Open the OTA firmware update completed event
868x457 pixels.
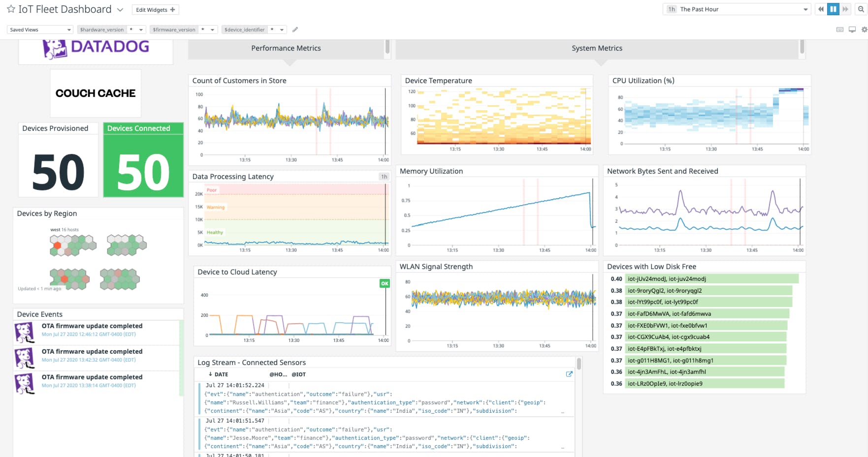92,326
